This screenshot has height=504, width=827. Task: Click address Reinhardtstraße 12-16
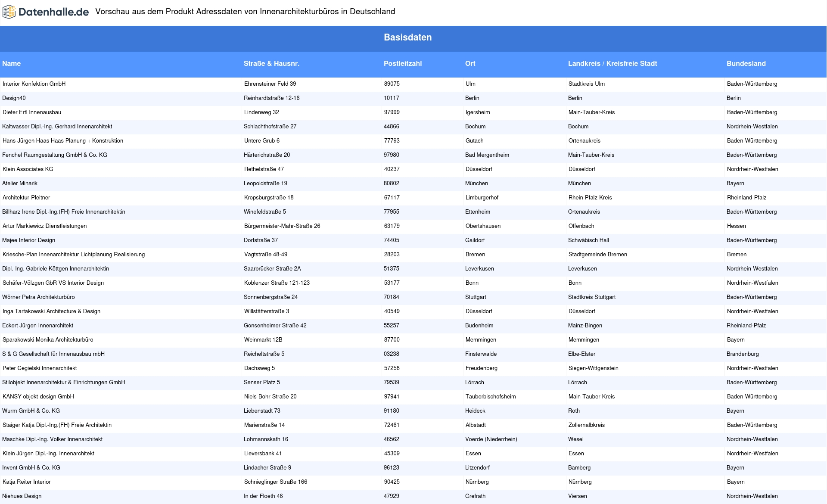(271, 98)
